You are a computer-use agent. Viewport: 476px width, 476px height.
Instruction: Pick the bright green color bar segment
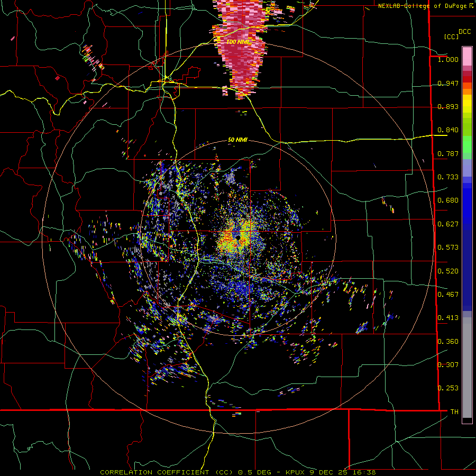click(x=467, y=144)
